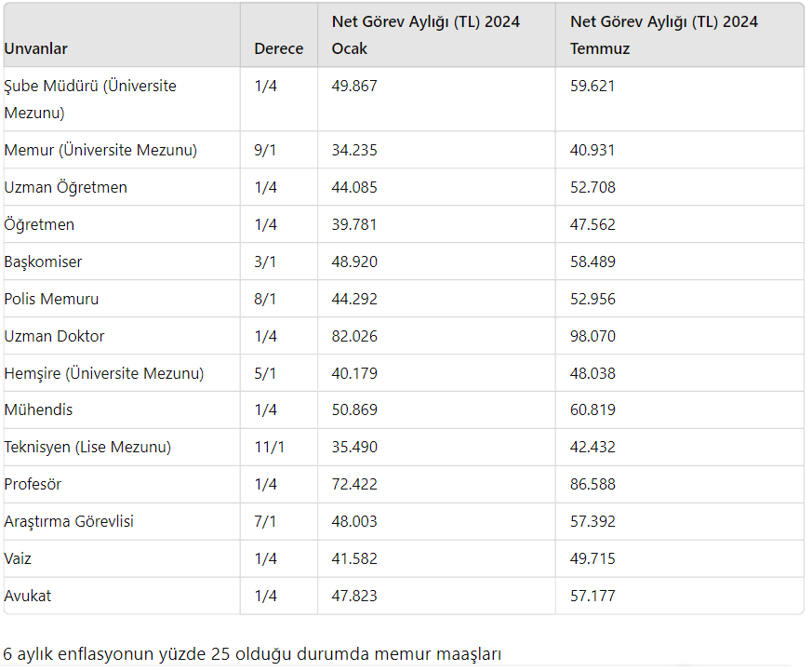Click the caption about 6 aylık enflasyon
The image size is (812, 671).
click(x=252, y=653)
